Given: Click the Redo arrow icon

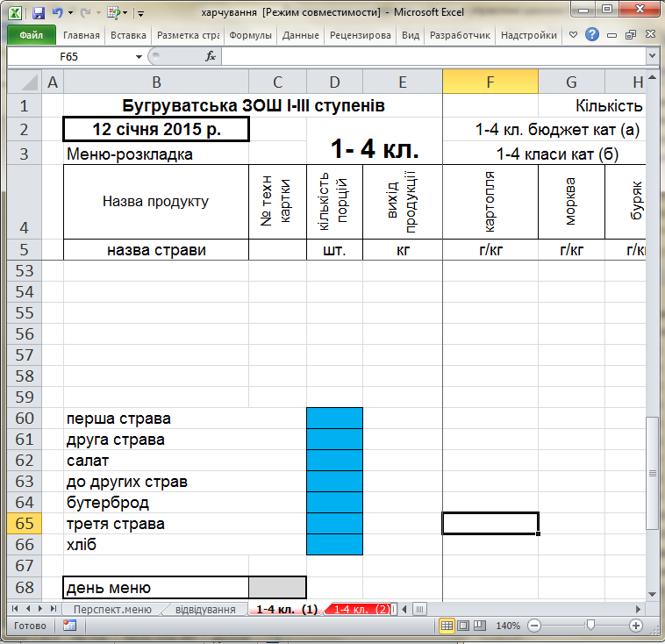Looking at the screenshot, I should coord(85,13).
